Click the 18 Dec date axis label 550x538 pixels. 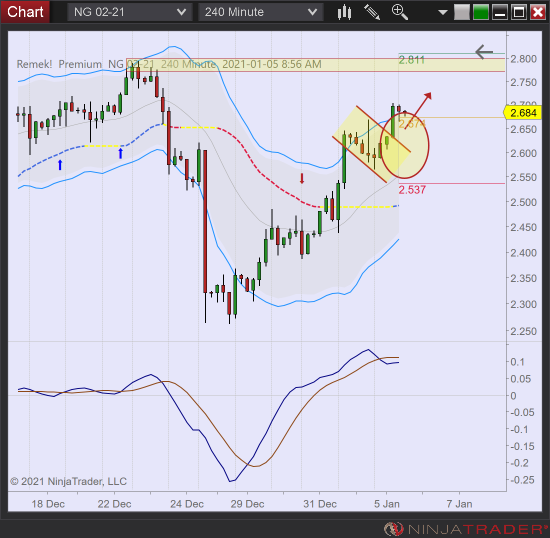[x=48, y=504]
